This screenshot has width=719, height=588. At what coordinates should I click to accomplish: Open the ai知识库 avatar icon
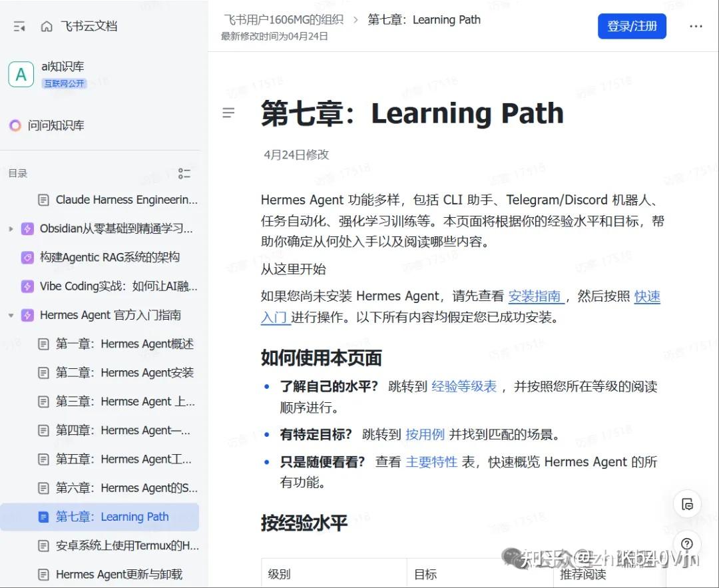click(21, 75)
